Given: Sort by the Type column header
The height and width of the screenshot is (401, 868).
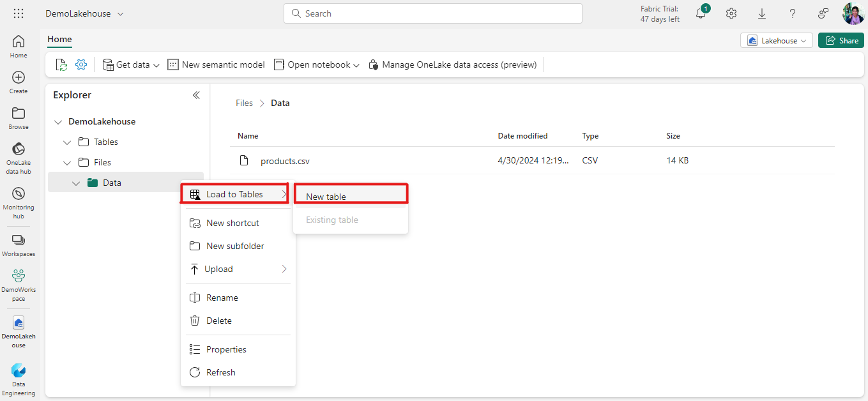Looking at the screenshot, I should pyautogui.click(x=590, y=136).
